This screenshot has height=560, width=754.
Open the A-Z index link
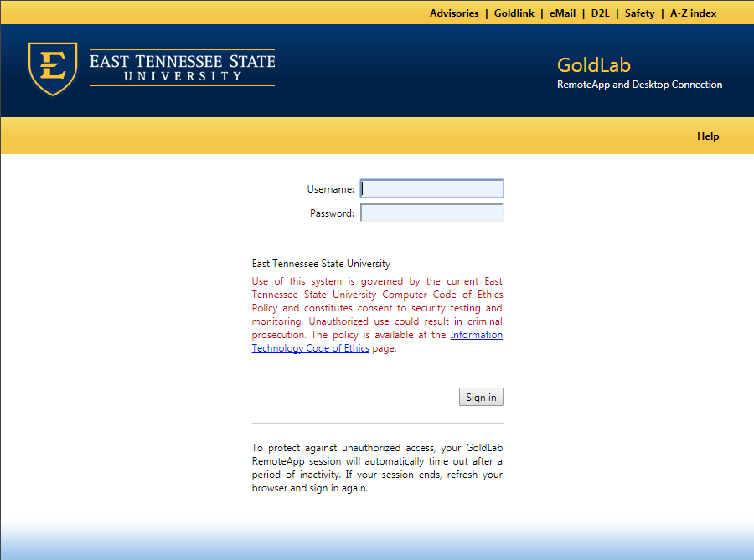click(693, 13)
